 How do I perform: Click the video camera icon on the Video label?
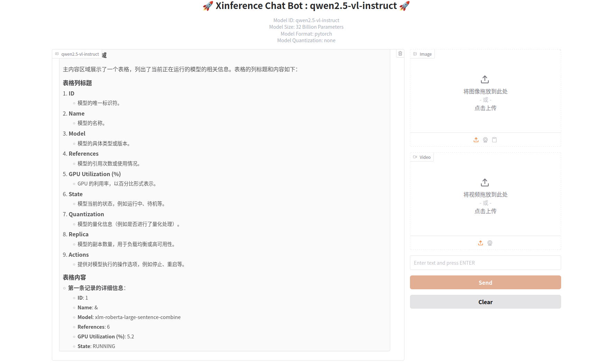pyautogui.click(x=415, y=157)
